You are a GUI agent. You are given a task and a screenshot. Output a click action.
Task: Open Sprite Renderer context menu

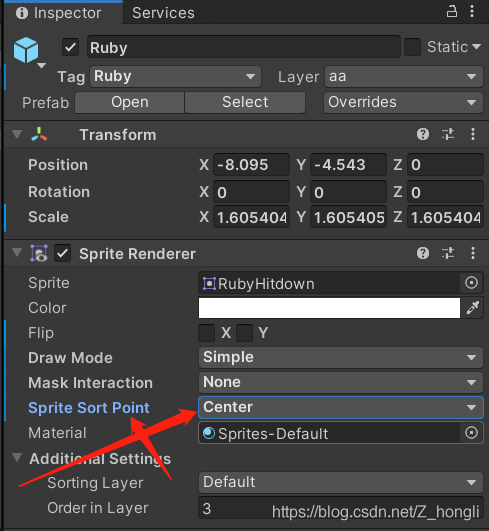pyautogui.click(x=473, y=253)
